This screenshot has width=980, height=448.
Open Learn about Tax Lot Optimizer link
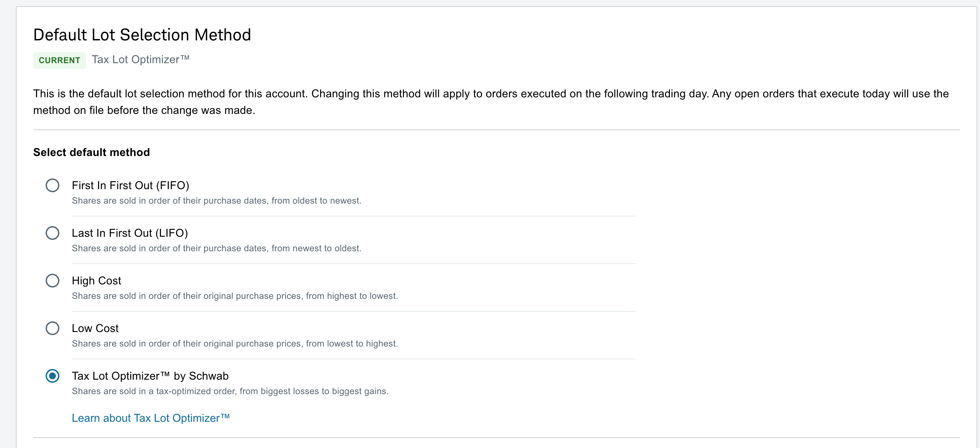(151, 418)
